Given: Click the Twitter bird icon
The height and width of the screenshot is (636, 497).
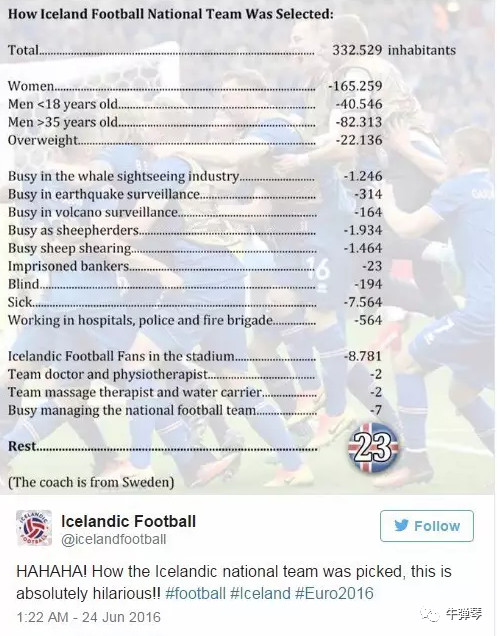Looking at the screenshot, I should 401,526.
